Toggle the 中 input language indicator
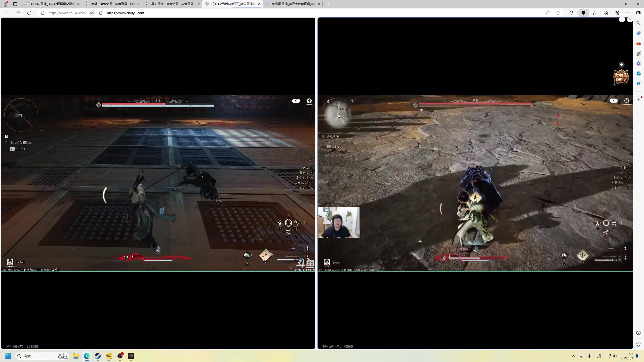Image resolution: width=644 pixels, height=362 pixels. click(x=590, y=356)
